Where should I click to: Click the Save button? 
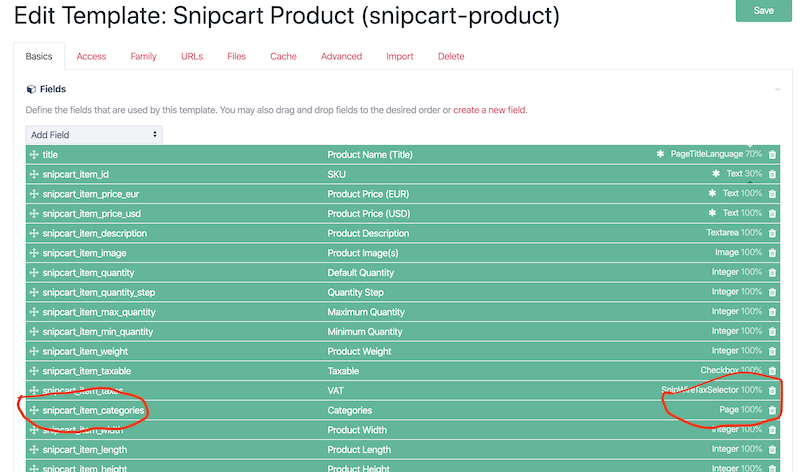[x=763, y=10]
